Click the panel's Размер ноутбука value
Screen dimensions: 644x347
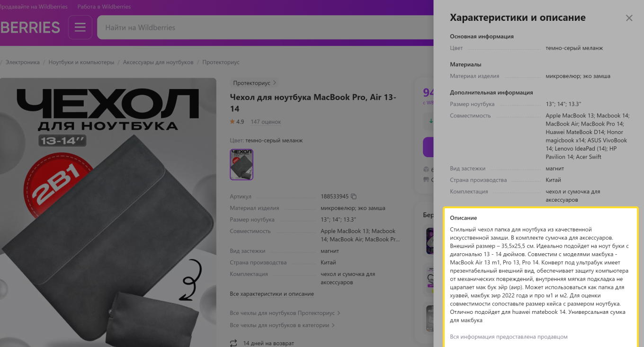pyautogui.click(x=563, y=104)
